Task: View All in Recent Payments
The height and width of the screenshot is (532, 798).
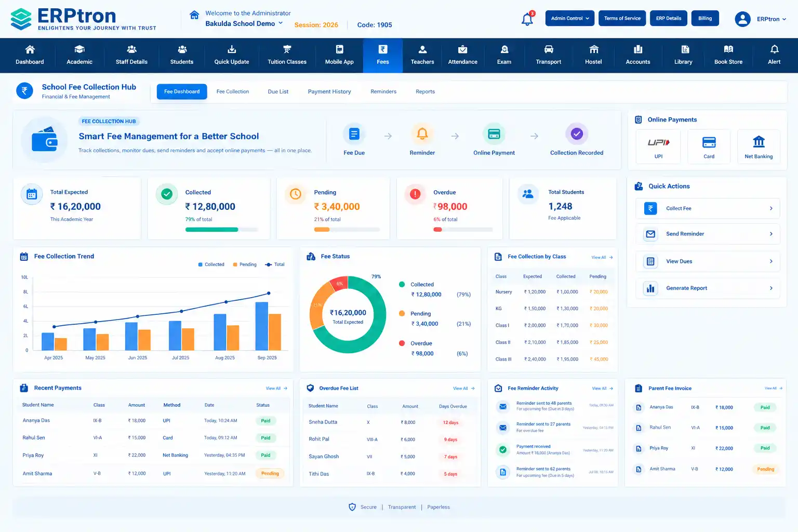Action: coord(276,389)
